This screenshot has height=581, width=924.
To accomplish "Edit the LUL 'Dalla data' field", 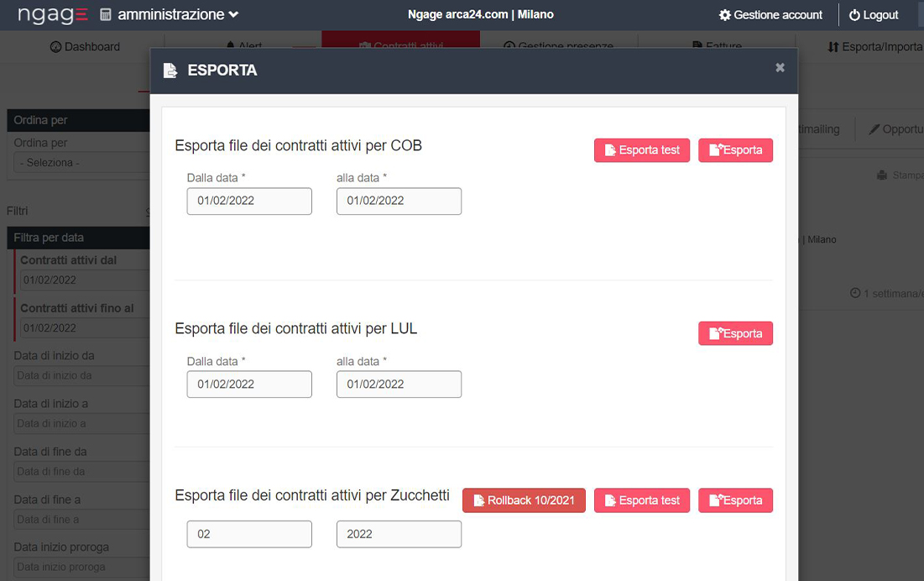I will click(249, 385).
